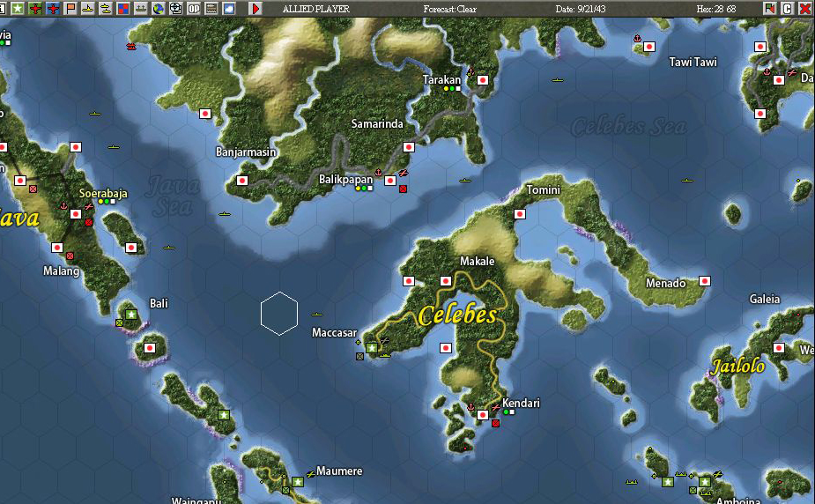Select the Japanese flag west of Tawi Tawi
The height and width of the screenshot is (504, 815).
click(x=649, y=47)
